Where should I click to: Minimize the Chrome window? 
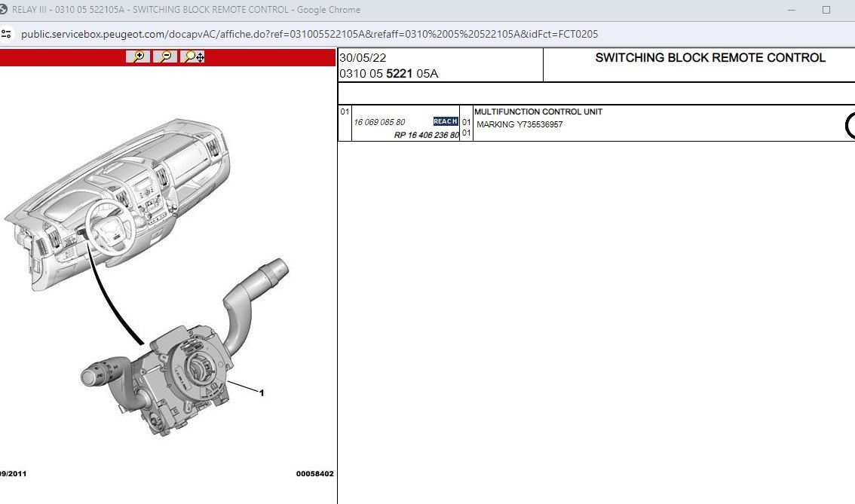point(792,10)
